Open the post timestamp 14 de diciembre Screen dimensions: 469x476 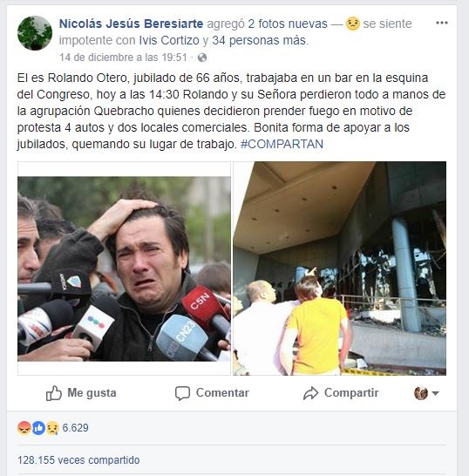click(123, 58)
